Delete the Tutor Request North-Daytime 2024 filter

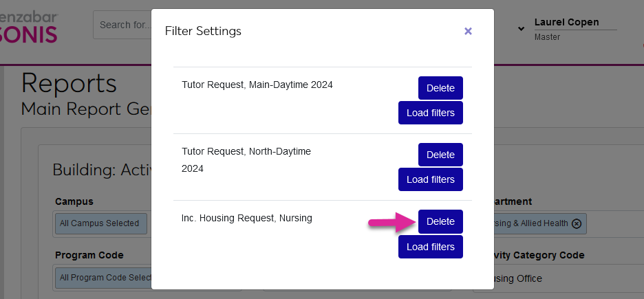pyautogui.click(x=440, y=155)
